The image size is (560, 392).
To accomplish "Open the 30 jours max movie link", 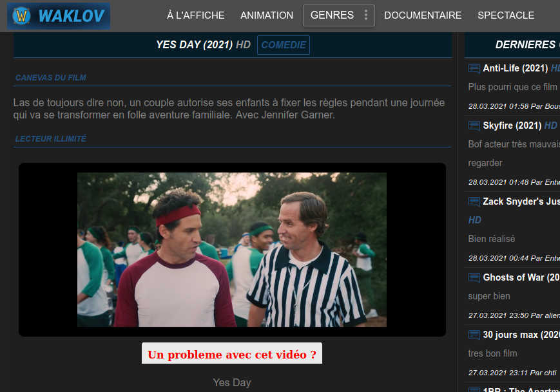I will (x=521, y=335).
